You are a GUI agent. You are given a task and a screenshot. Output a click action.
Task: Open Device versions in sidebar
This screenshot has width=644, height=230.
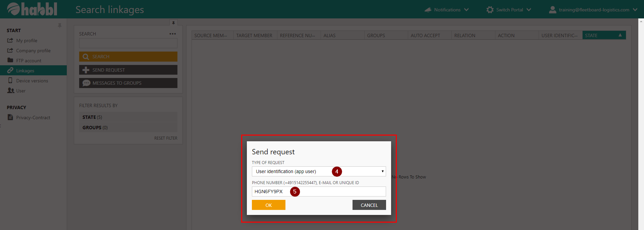tap(32, 81)
